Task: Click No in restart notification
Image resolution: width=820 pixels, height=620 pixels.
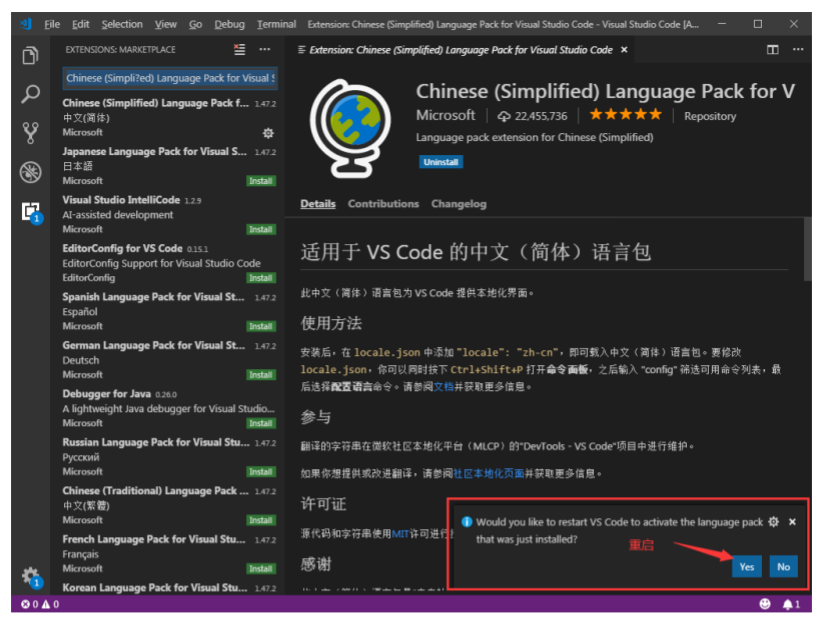Action: (783, 567)
